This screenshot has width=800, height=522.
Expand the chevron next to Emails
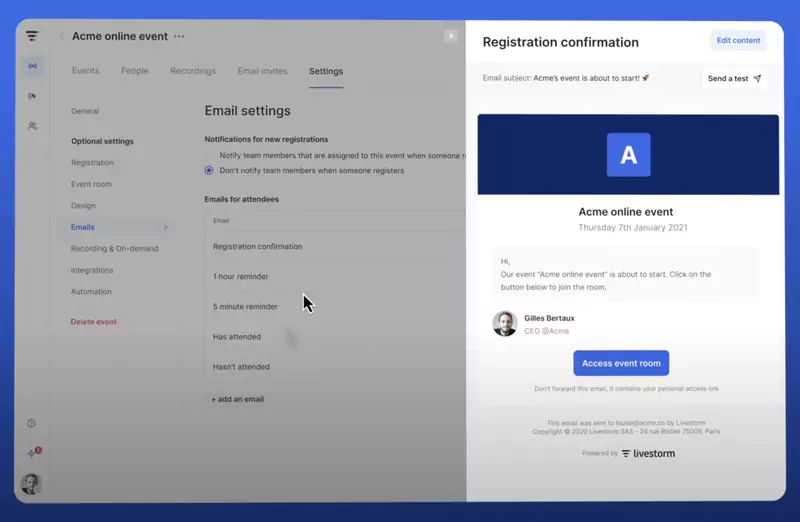[x=166, y=227]
